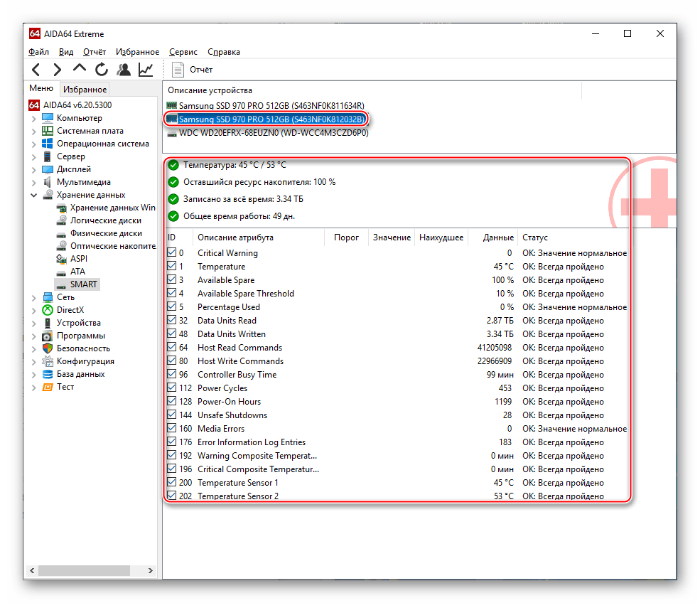Click the Back navigation arrow
700x603 pixels.
pyautogui.click(x=36, y=70)
